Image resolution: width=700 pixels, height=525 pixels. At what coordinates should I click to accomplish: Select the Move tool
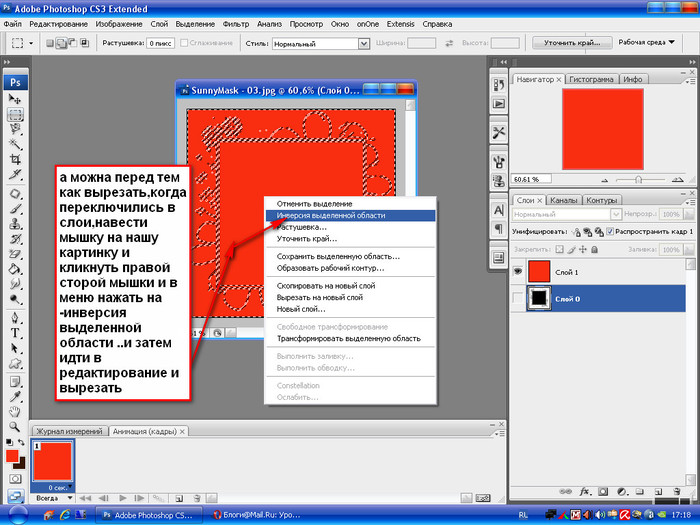[15, 99]
